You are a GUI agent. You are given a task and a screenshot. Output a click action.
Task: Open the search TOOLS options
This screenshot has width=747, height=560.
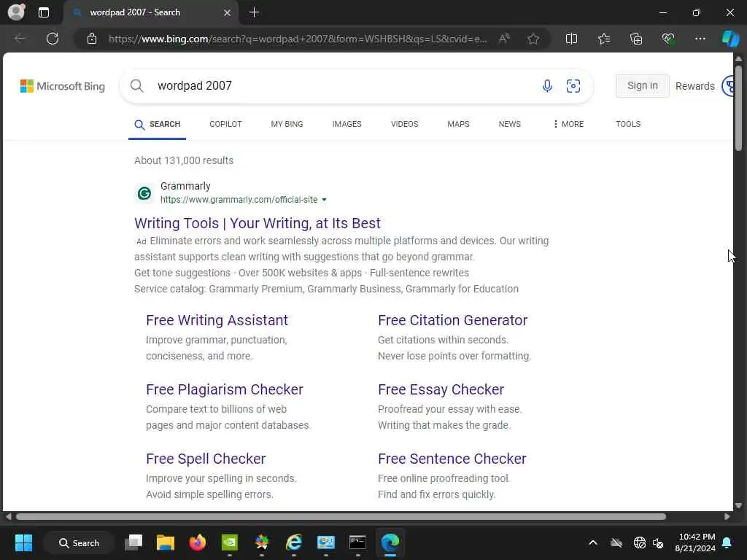click(x=628, y=124)
